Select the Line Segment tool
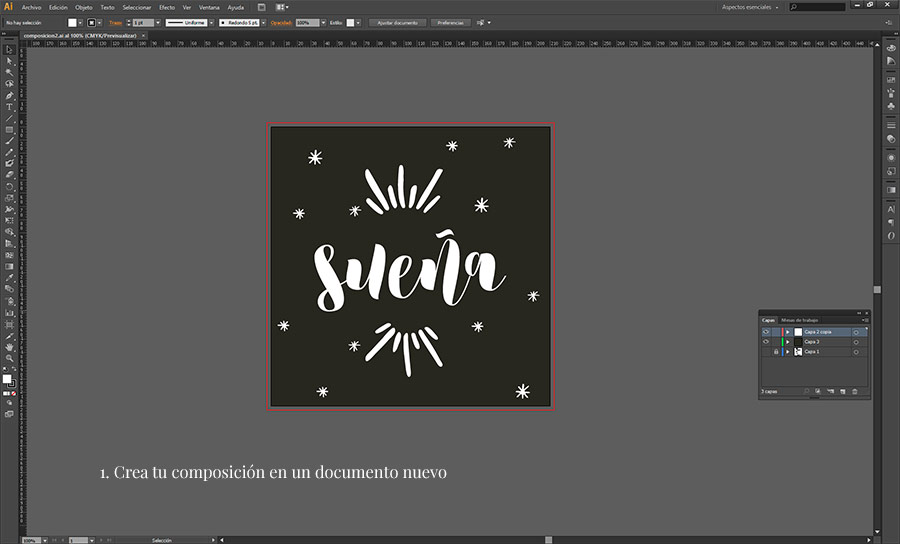 pos(9,118)
